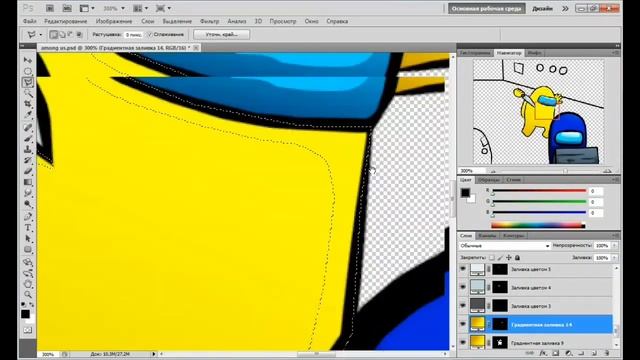Create new adjustment layer icon
Image resolution: width=640 pixels, height=360 pixels.
(x=569, y=353)
